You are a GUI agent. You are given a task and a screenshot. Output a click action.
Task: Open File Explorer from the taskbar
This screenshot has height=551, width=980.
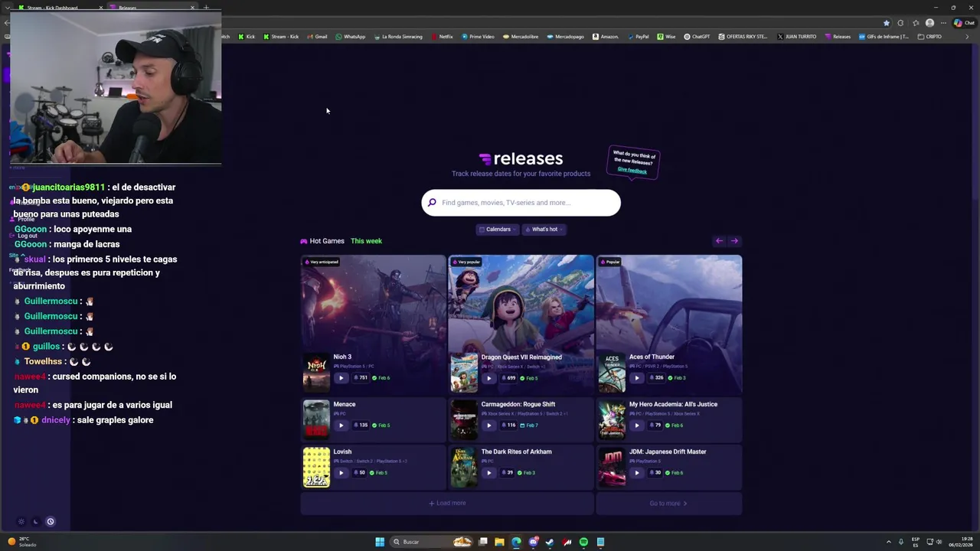coord(499,542)
